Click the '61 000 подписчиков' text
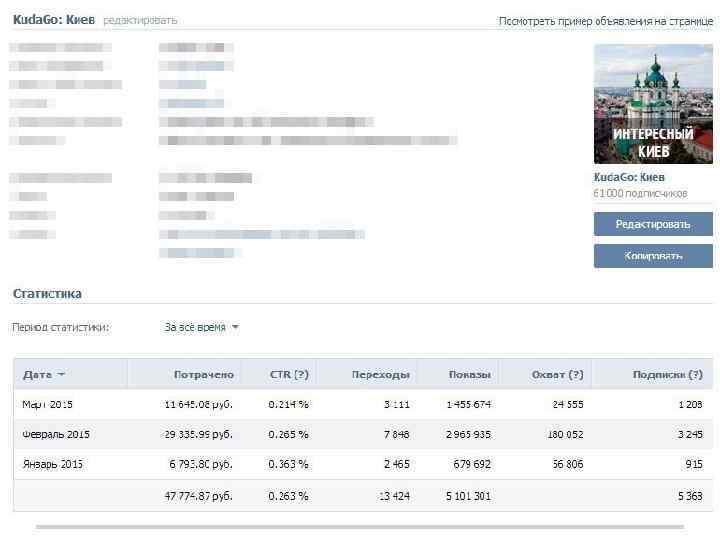This screenshot has width=720, height=540. click(x=641, y=193)
